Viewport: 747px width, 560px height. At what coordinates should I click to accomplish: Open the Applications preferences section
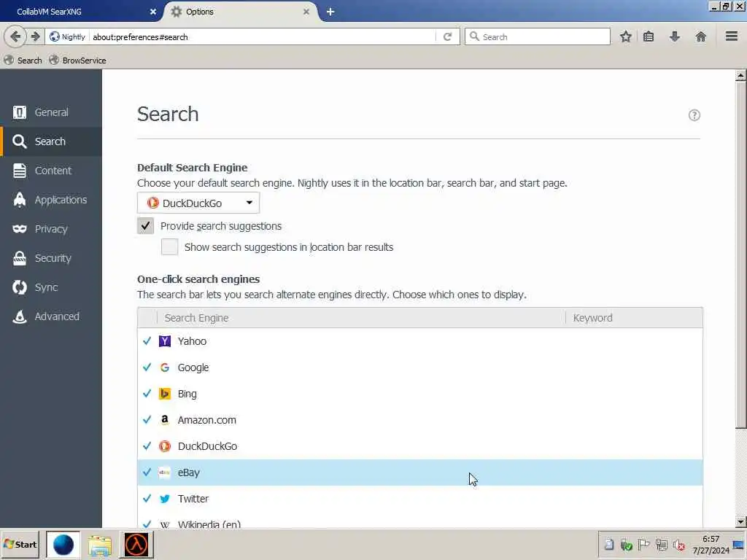pyautogui.click(x=51, y=200)
